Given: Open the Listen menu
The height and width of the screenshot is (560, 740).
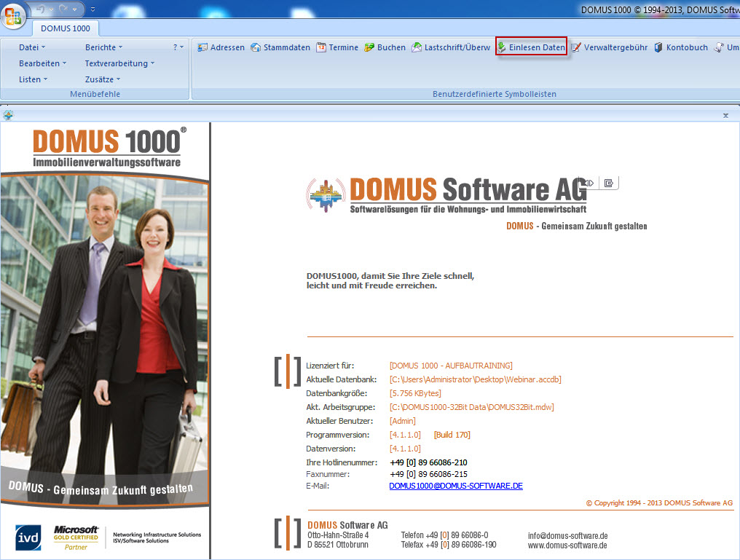Looking at the screenshot, I should [x=33, y=79].
